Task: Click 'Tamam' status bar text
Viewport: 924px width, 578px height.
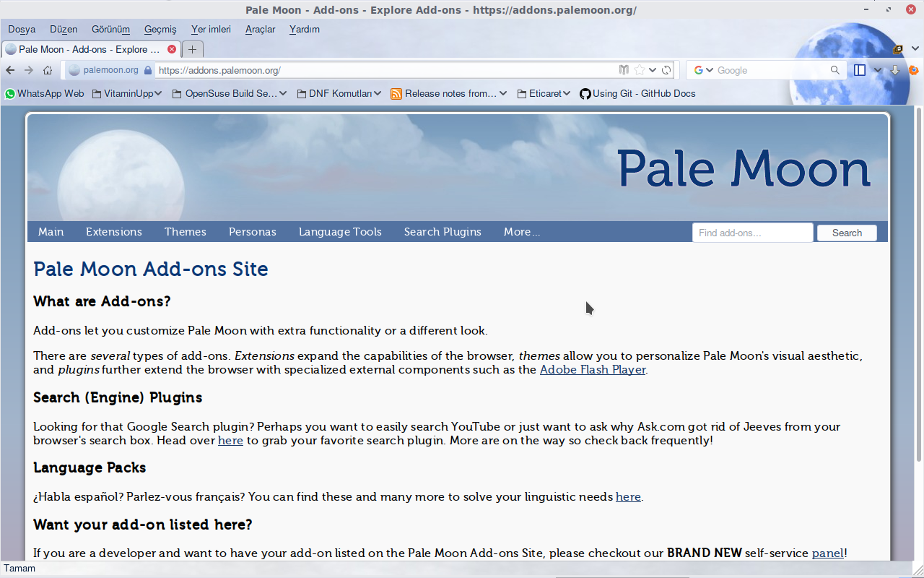Action: click(19, 569)
